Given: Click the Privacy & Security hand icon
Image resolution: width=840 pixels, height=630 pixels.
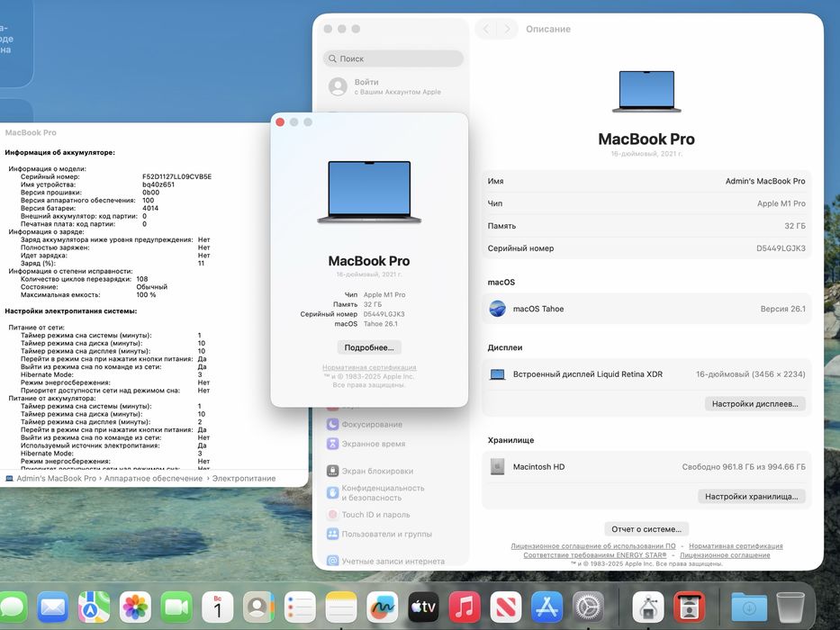Looking at the screenshot, I should (333, 492).
